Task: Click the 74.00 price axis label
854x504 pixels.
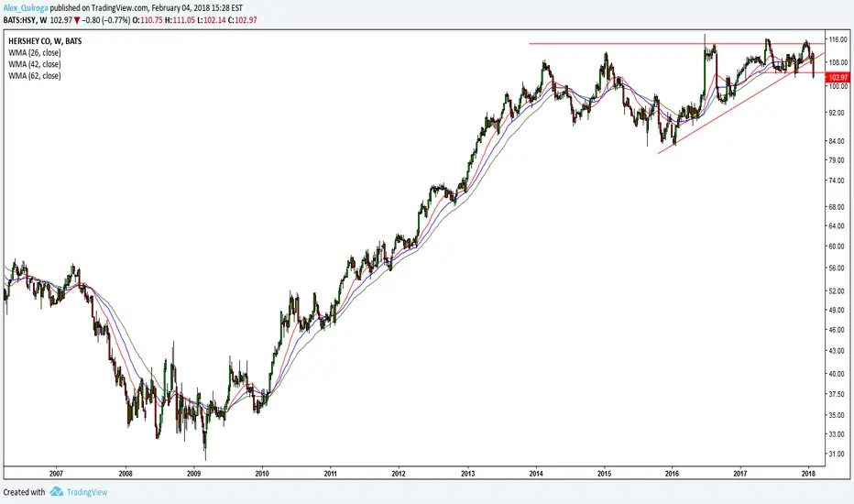Action: 838,181
